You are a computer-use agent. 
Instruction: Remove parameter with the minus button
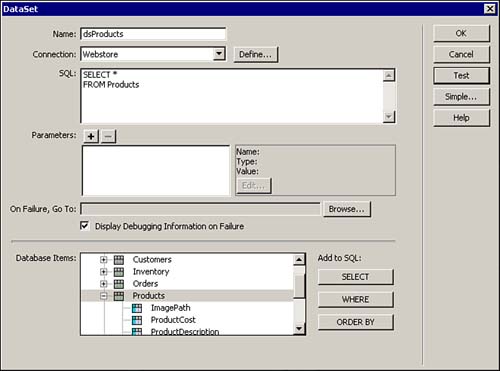click(108, 136)
